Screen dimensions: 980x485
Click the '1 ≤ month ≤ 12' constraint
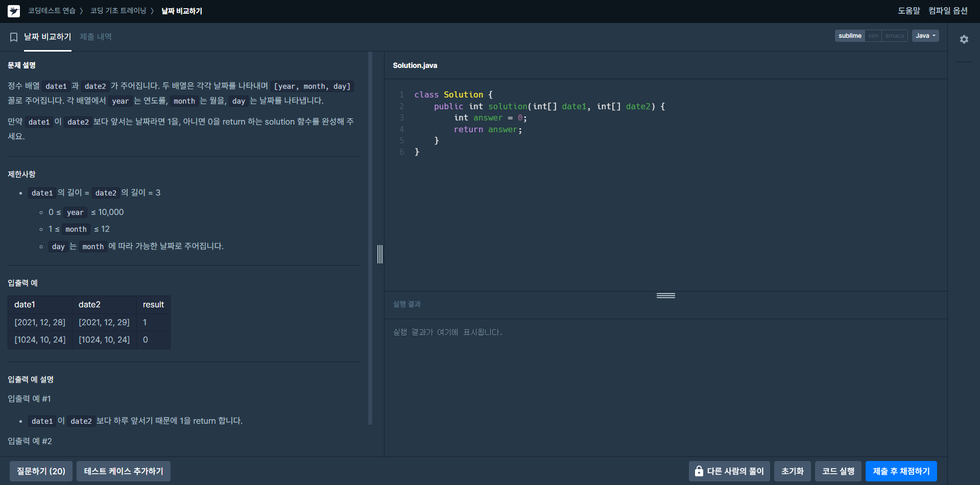coord(79,229)
